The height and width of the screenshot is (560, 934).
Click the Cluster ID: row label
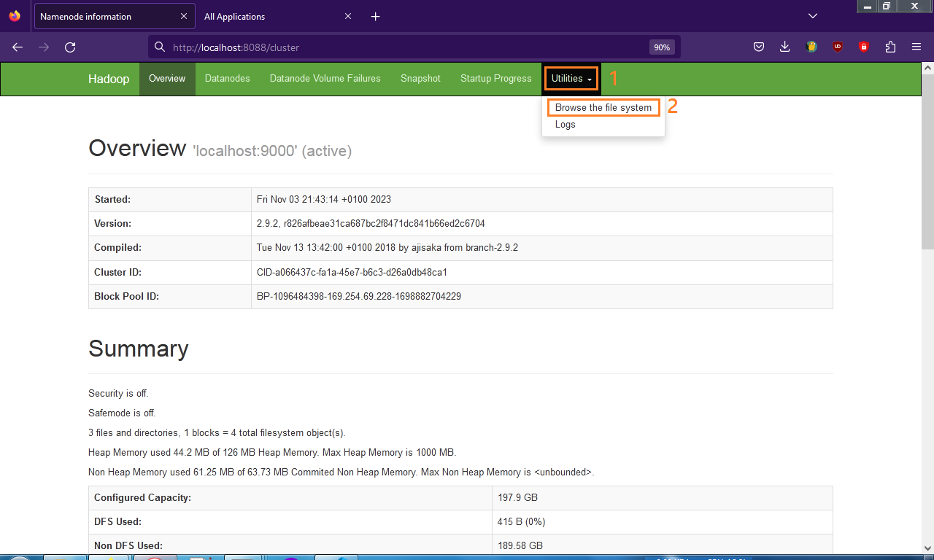(x=117, y=272)
